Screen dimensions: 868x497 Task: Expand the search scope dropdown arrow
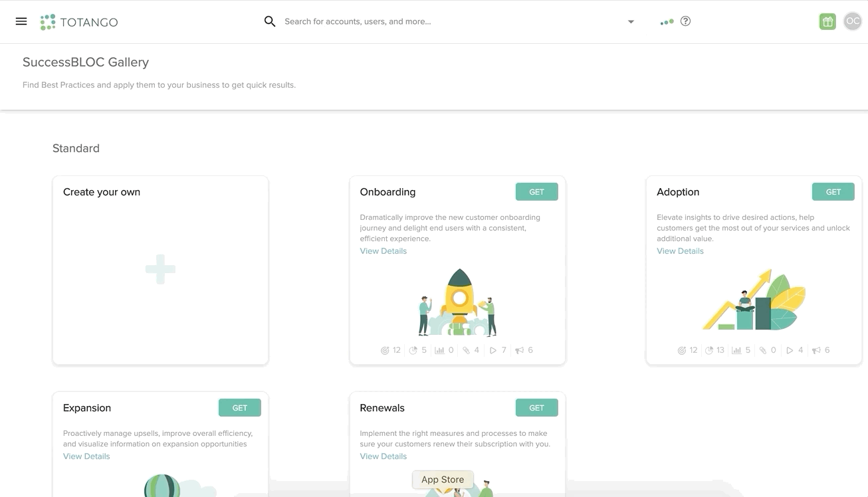click(631, 22)
